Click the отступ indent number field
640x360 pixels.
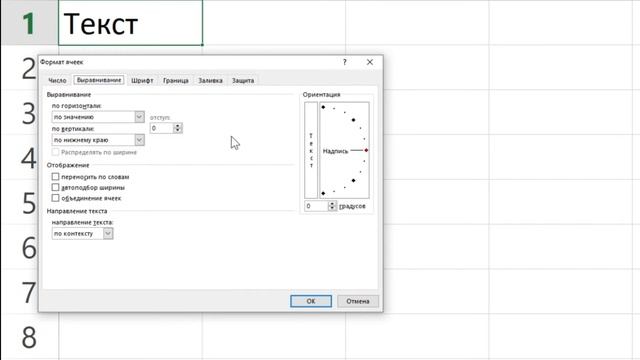[162, 128]
